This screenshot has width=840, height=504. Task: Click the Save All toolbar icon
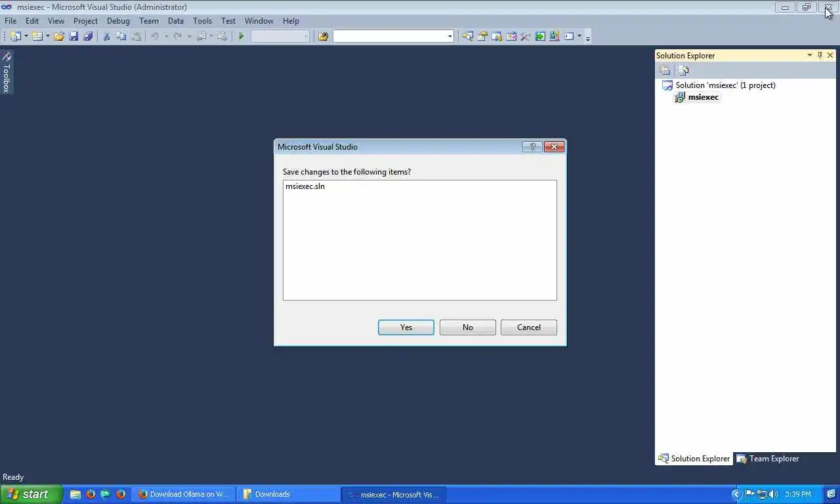click(88, 36)
